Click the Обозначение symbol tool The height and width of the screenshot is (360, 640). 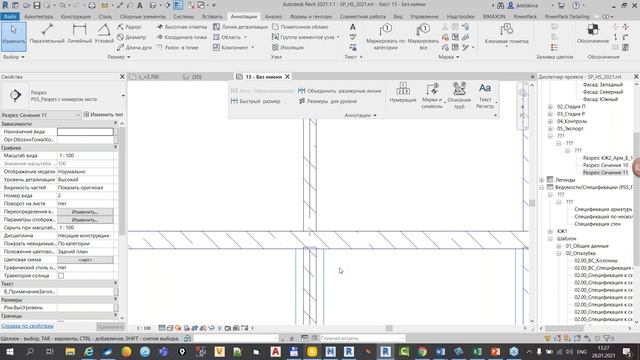(x=593, y=34)
